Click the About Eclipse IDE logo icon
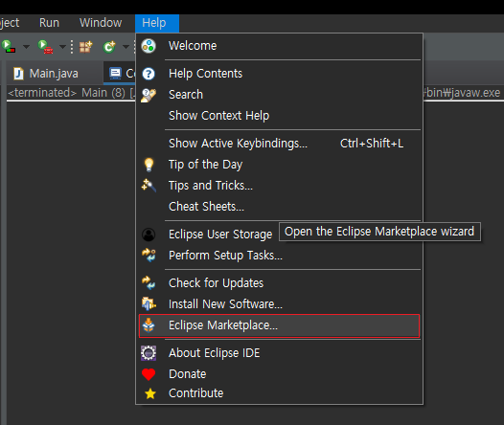 tap(149, 353)
